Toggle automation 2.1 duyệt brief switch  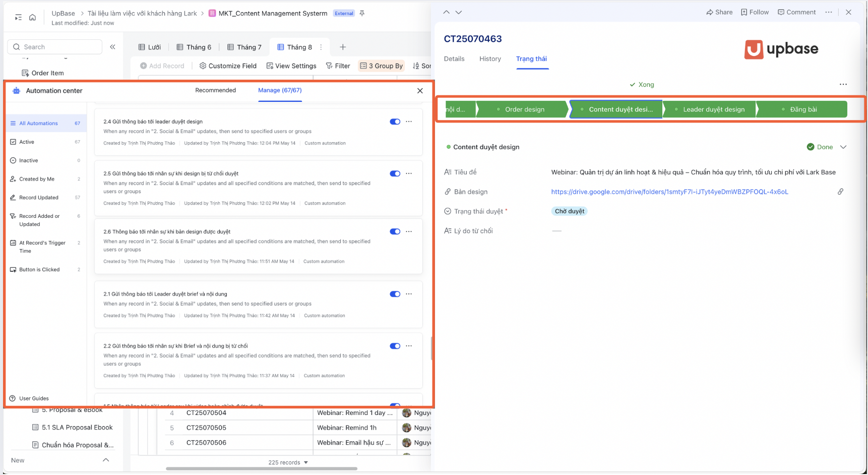click(x=395, y=294)
